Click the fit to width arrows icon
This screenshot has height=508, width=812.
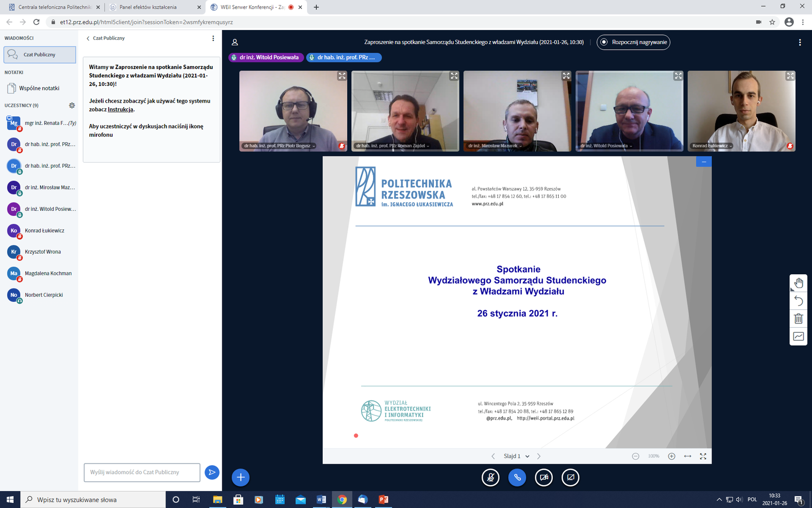pyautogui.click(x=687, y=456)
